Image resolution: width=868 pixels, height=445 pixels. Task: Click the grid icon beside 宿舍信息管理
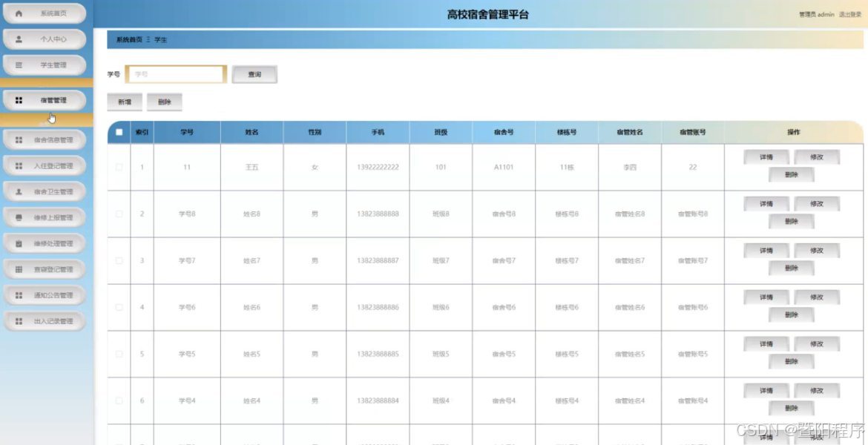tap(19, 140)
